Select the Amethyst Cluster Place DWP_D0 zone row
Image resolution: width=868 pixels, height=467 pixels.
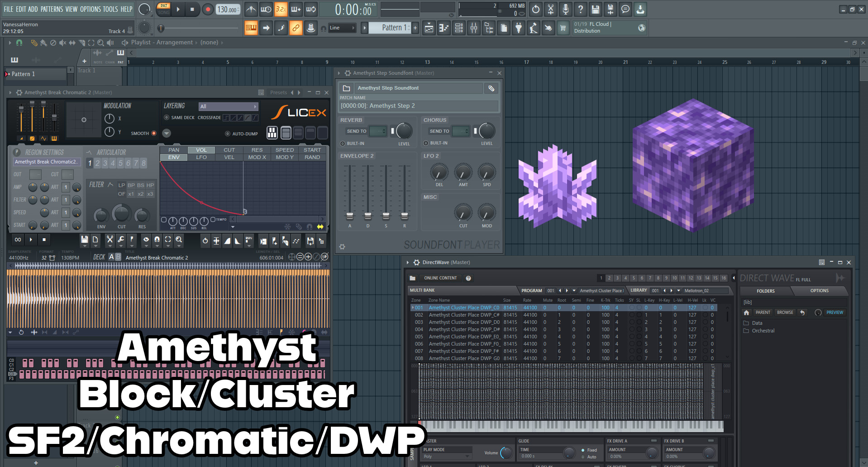click(x=564, y=322)
